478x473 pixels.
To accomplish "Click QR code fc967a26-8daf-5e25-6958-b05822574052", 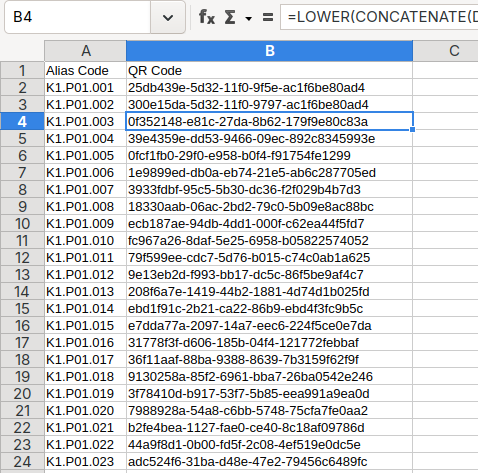I will click(x=270, y=241).
